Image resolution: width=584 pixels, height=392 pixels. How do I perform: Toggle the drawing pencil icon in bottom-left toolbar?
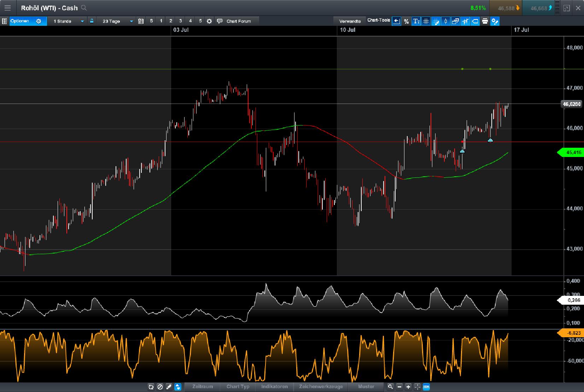[x=168, y=387]
